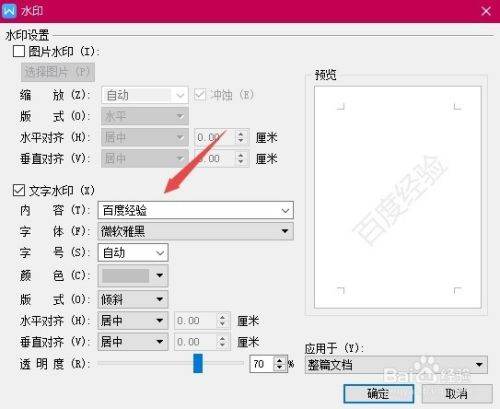The height and width of the screenshot is (409, 500).
Task: Open the picture scale dropdown
Action: (x=145, y=95)
